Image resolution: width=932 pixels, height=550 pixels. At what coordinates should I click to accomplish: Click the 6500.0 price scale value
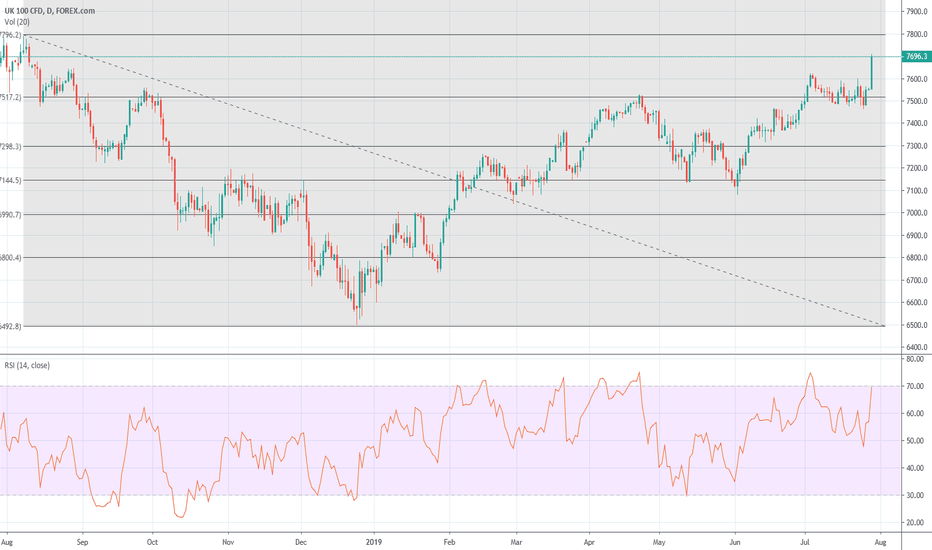click(917, 325)
